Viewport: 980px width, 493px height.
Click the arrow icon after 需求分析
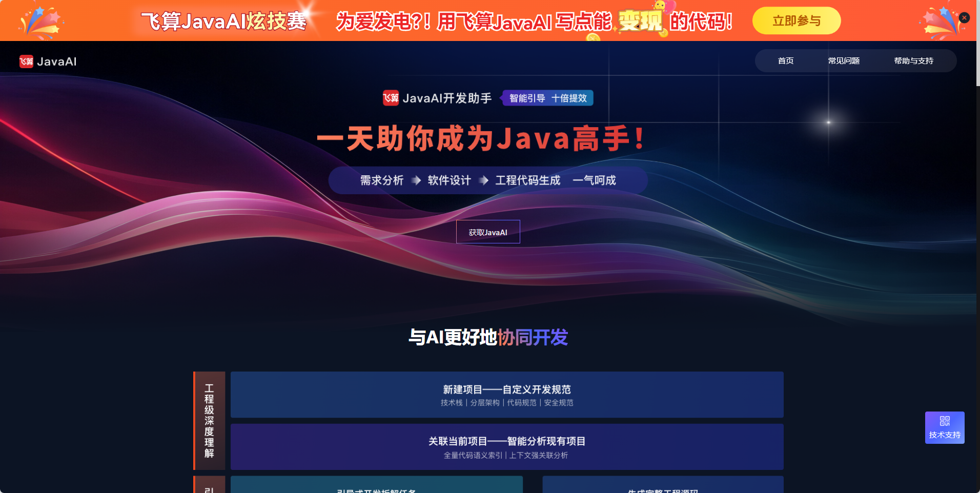(x=416, y=180)
